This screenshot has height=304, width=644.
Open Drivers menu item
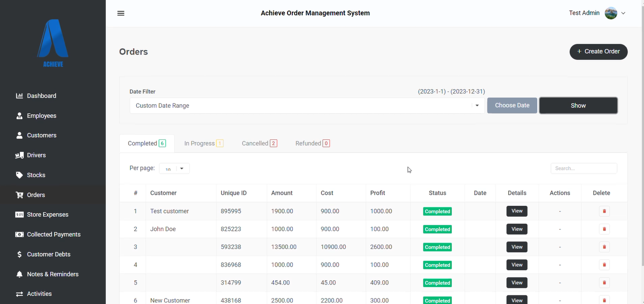pos(37,156)
